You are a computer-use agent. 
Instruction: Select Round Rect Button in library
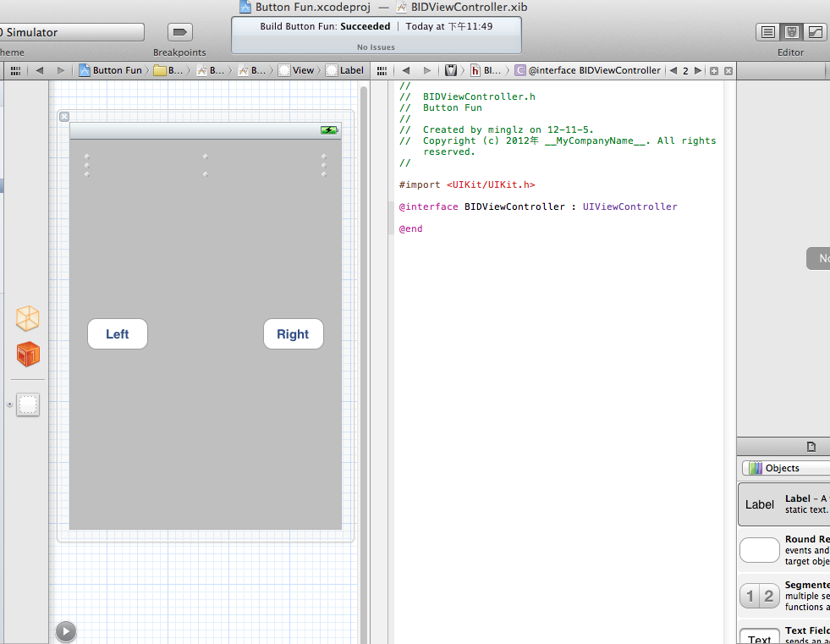click(784, 550)
